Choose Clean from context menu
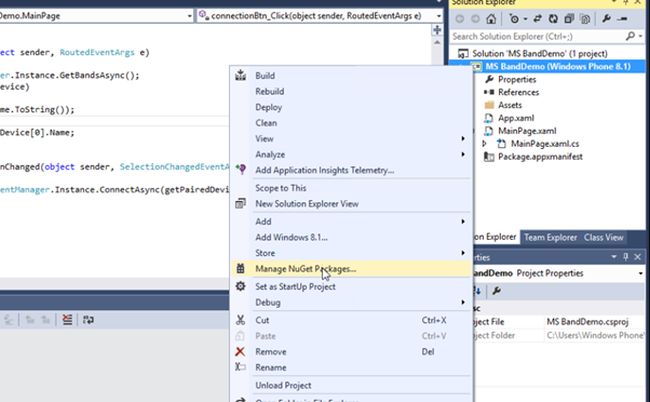Screen dimensions: 650x402 (352, 123)
